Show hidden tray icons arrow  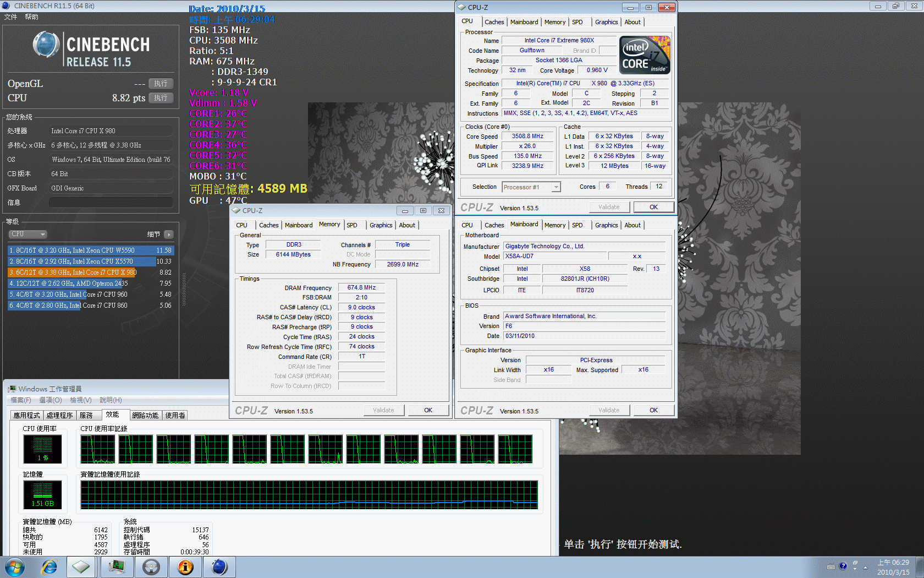(865, 567)
